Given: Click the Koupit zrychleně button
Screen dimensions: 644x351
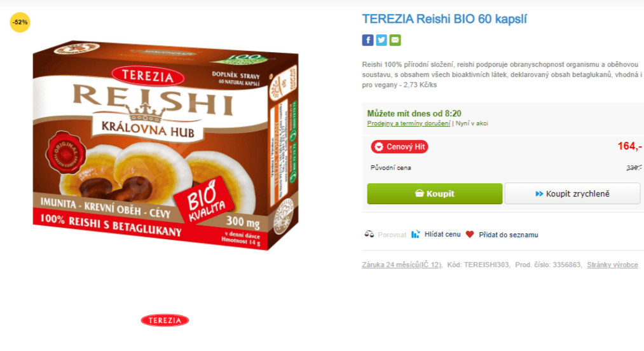Looking at the screenshot, I should (572, 193).
